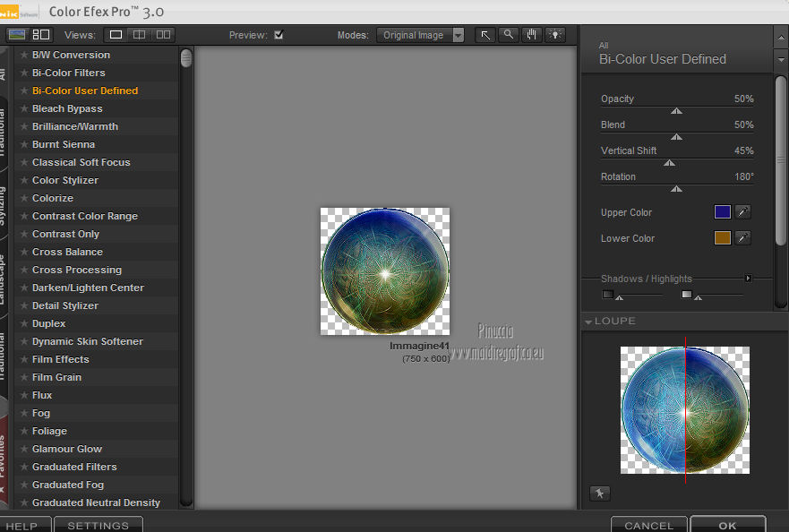
Task: Select the Contrast Color Range filter
Action: pos(84,216)
